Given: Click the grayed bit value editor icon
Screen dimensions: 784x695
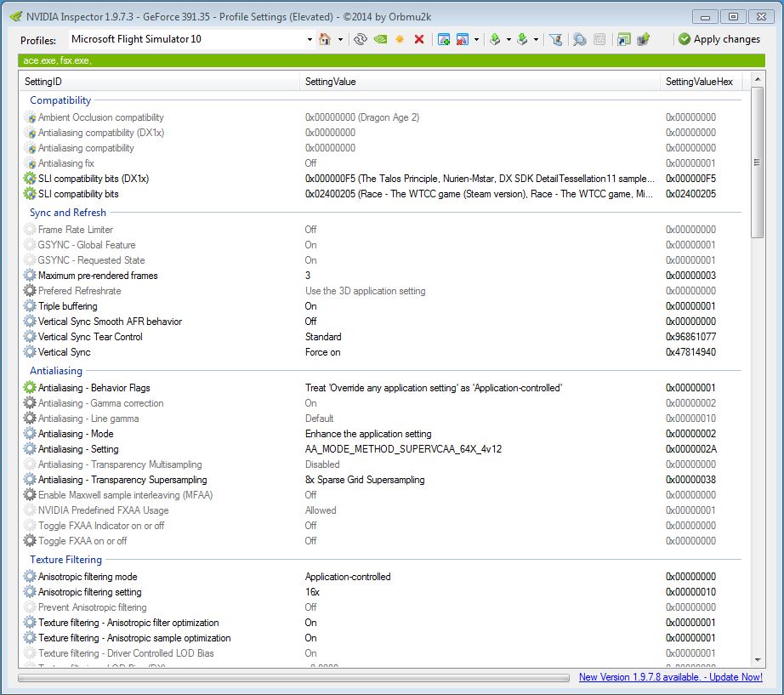Looking at the screenshot, I should click(x=599, y=39).
